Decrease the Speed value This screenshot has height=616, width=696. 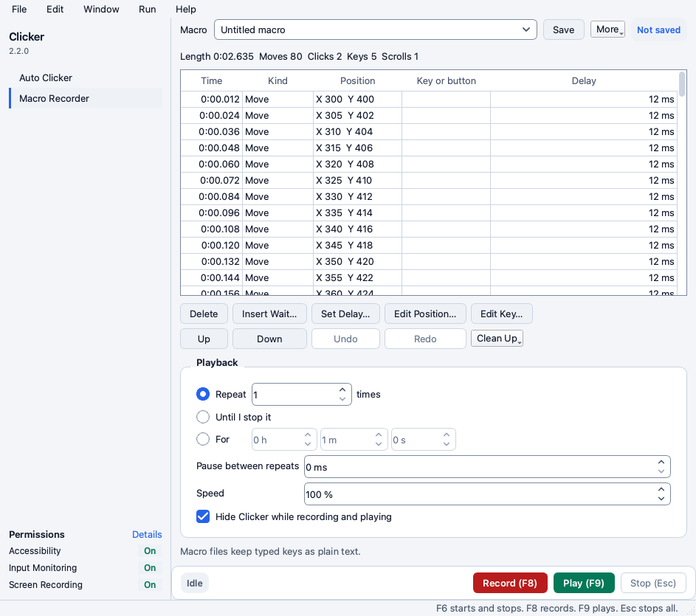[661, 499]
